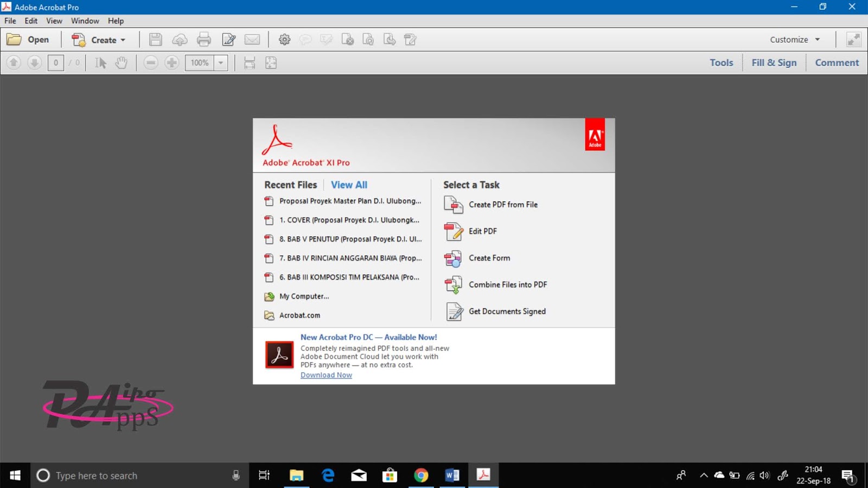
Task: Open the zoom level dropdown arrow
Action: coord(221,63)
